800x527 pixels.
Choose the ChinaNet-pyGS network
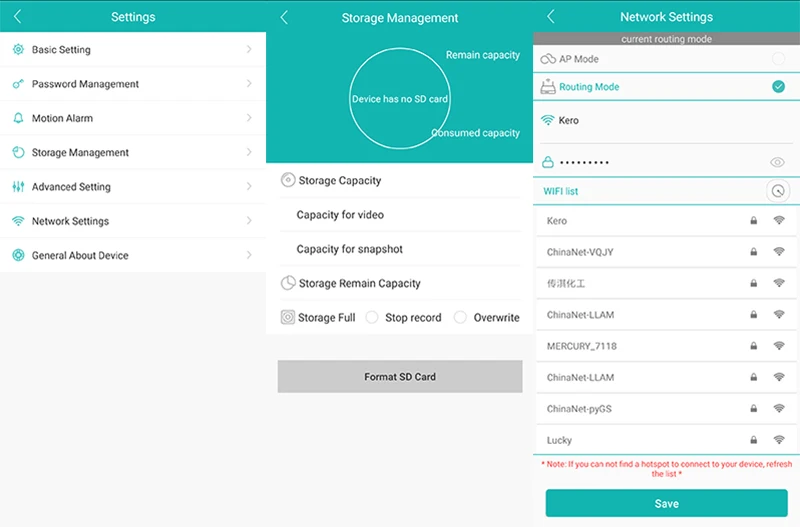[666, 408]
